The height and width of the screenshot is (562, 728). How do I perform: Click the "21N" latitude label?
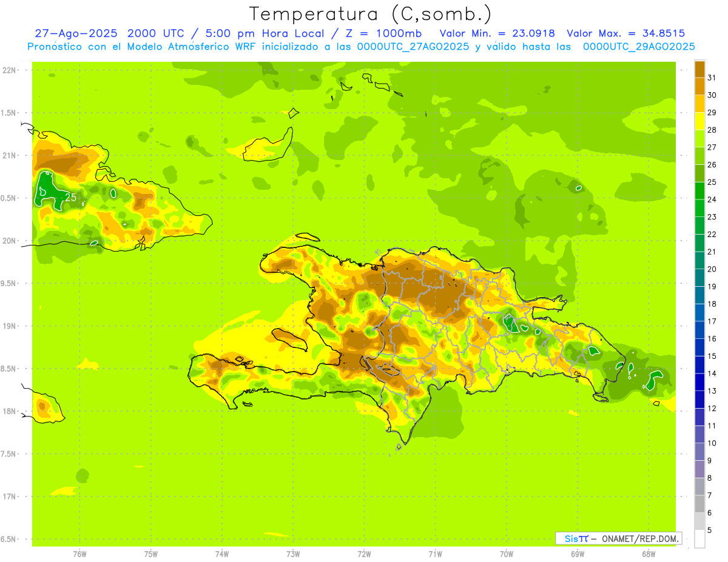(x=10, y=156)
